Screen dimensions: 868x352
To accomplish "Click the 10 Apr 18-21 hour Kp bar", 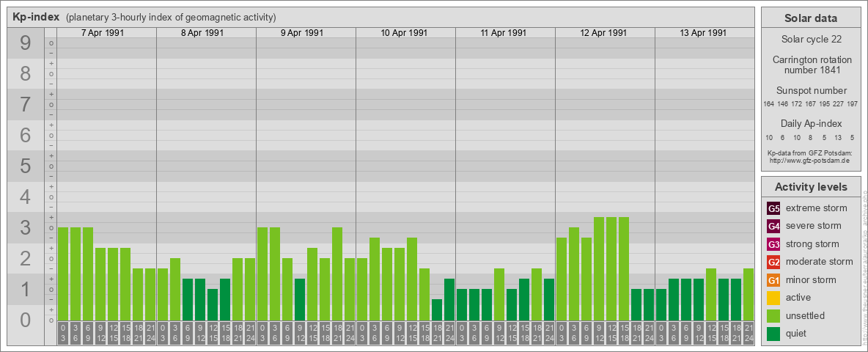I will [x=437, y=309].
